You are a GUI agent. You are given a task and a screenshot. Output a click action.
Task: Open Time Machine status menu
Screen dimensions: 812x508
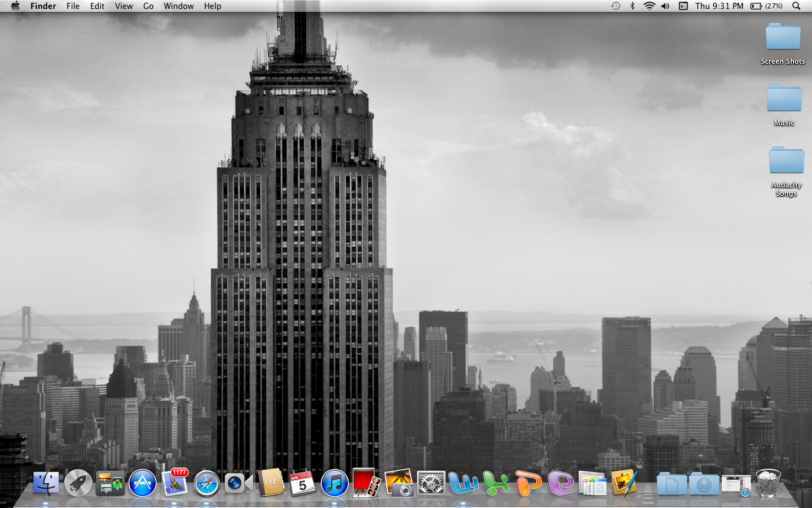616,6
